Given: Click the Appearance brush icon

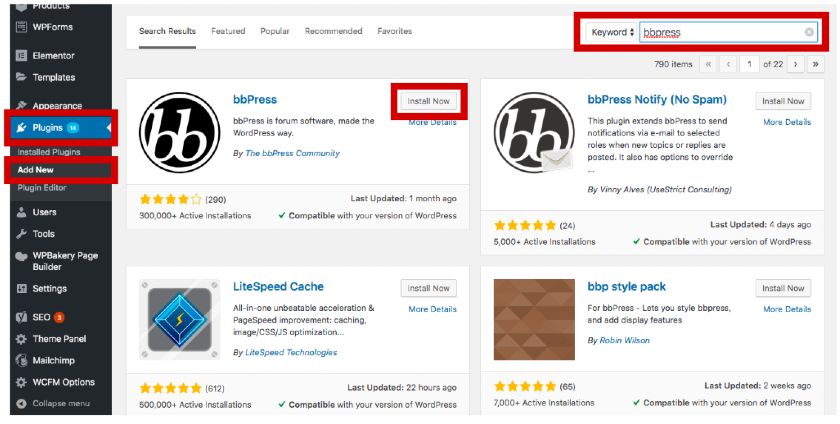Looking at the screenshot, I should click(21, 106).
